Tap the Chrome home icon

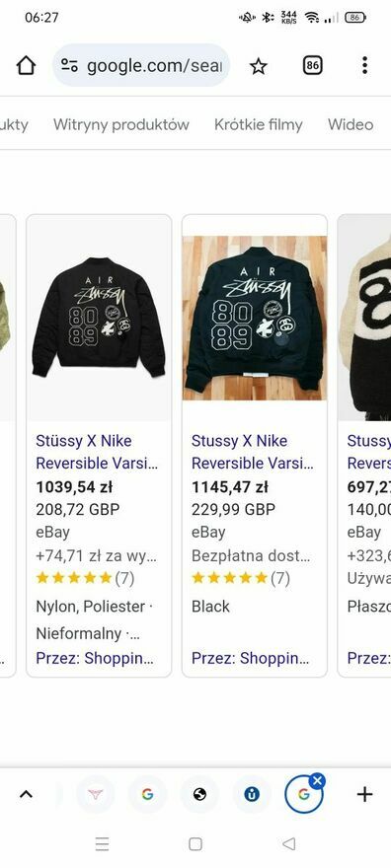pos(26,66)
